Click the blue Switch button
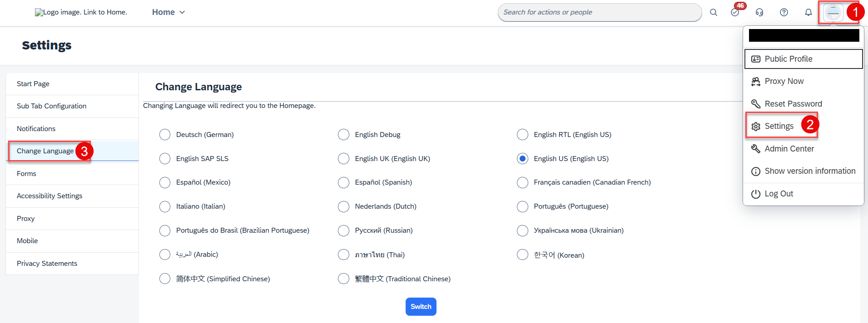The image size is (868, 323). coord(421,307)
